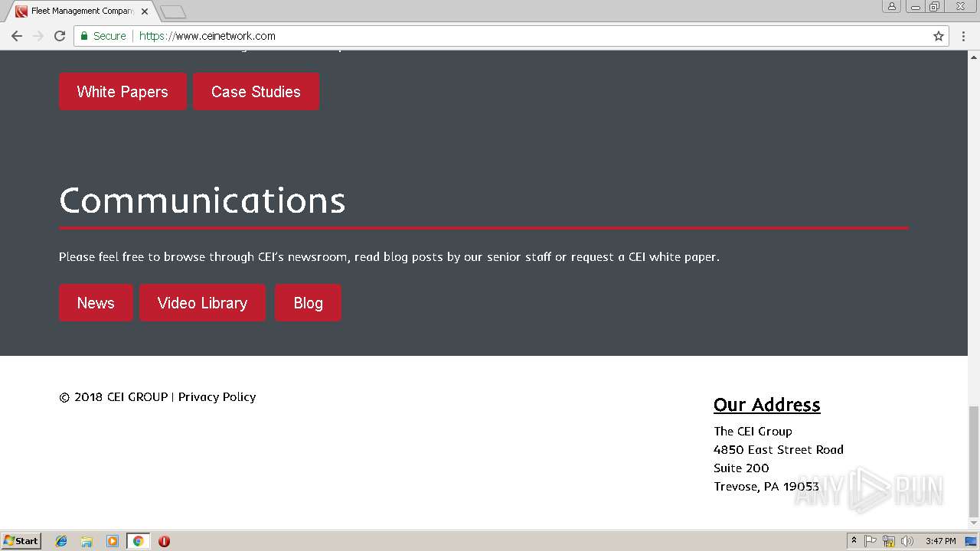Click the scrollbar up arrow
The image size is (980, 551).
(x=974, y=57)
